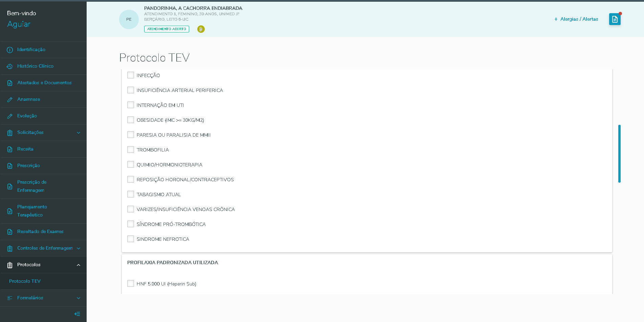Screen dimensions: 644x322
Task: Click the Prescrição de Enfermagem icon
Action: 10,186
